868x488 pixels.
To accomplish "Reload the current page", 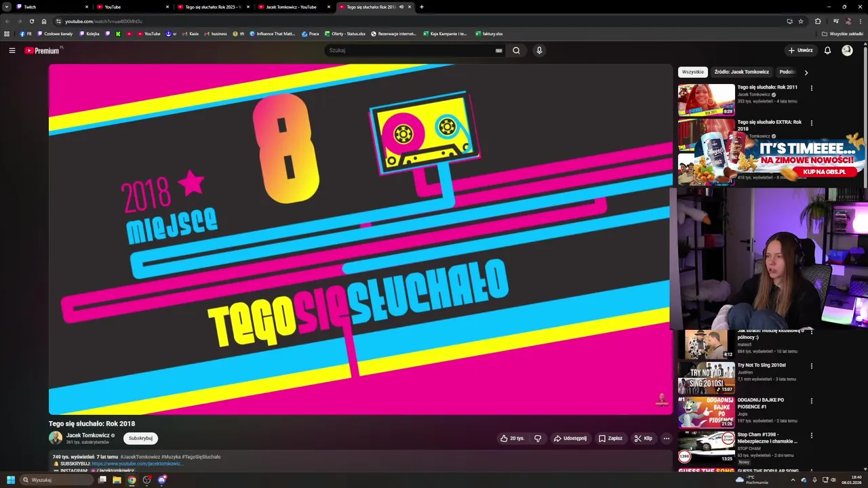I will [x=31, y=21].
